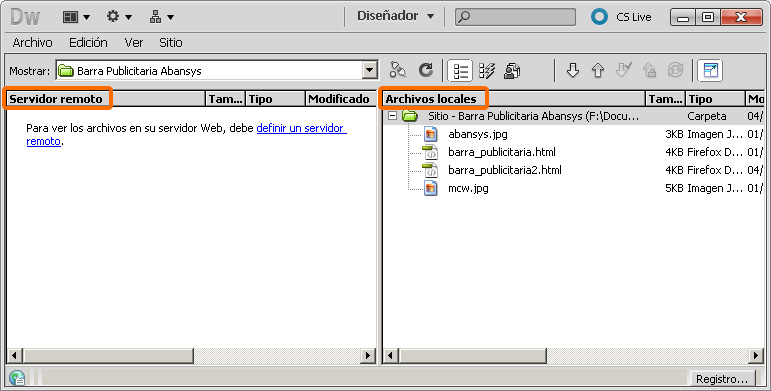Click local pane scroll right arrow
Screen dimensions: 771x391
click(756, 355)
